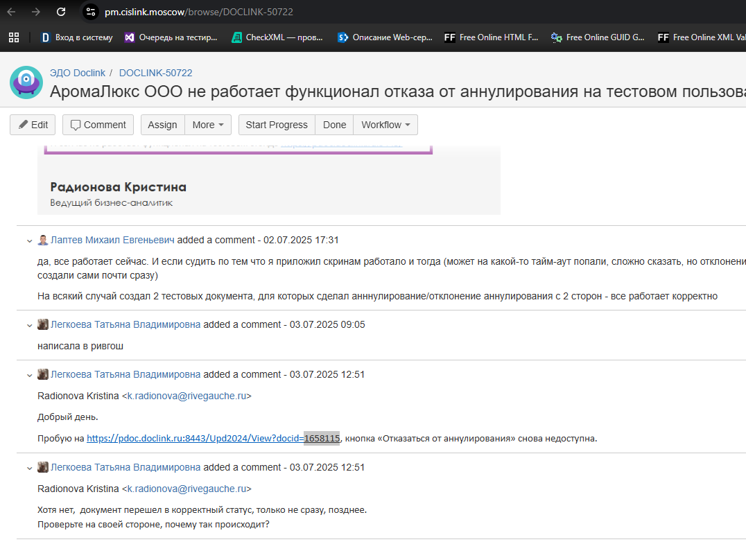746x560 pixels.
Task: Open the 'Free Online HTML F...' bookmark
Action: click(491, 37)
